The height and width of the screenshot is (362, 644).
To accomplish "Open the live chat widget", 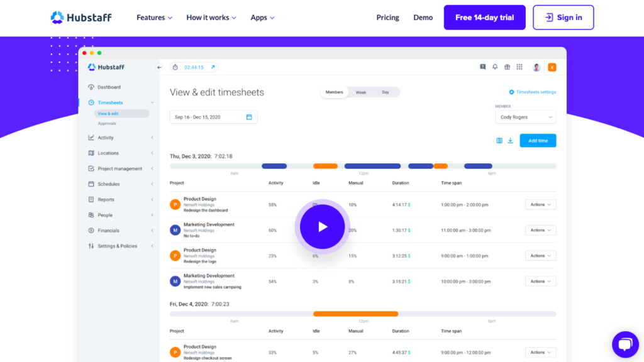I will tap(625, 344).
